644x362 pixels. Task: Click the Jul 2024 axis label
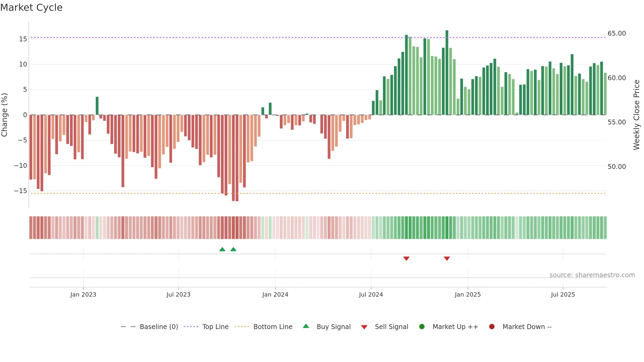(371, 294)
